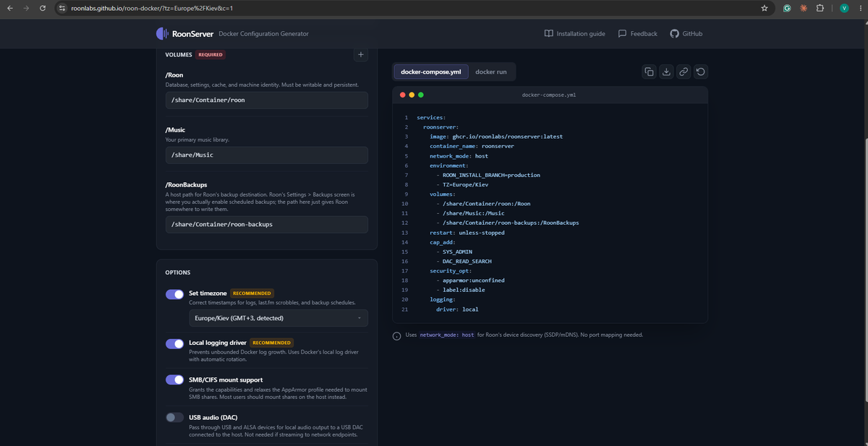Image resolution: width=868 pixels, height=446 pixels.
Task: Copy shareable link to this configuration
Action: point(684,72)
